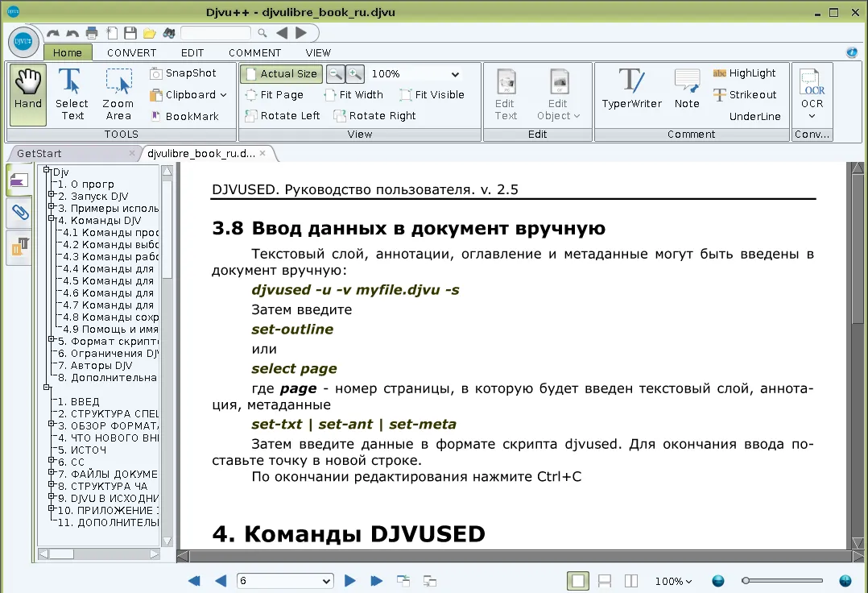Apply HighLight to text
This screenshot has height=593, width=868.
coord(744,73)
